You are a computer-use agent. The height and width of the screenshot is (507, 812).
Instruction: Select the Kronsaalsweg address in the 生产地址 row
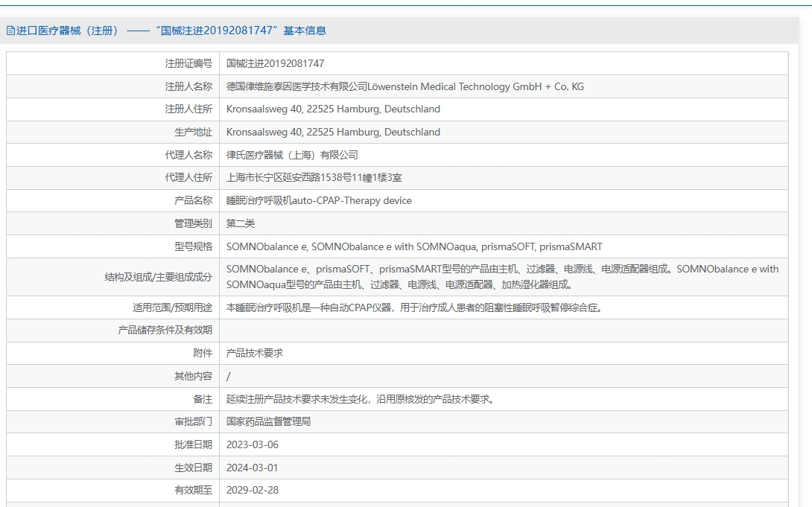tap(333, 132)
